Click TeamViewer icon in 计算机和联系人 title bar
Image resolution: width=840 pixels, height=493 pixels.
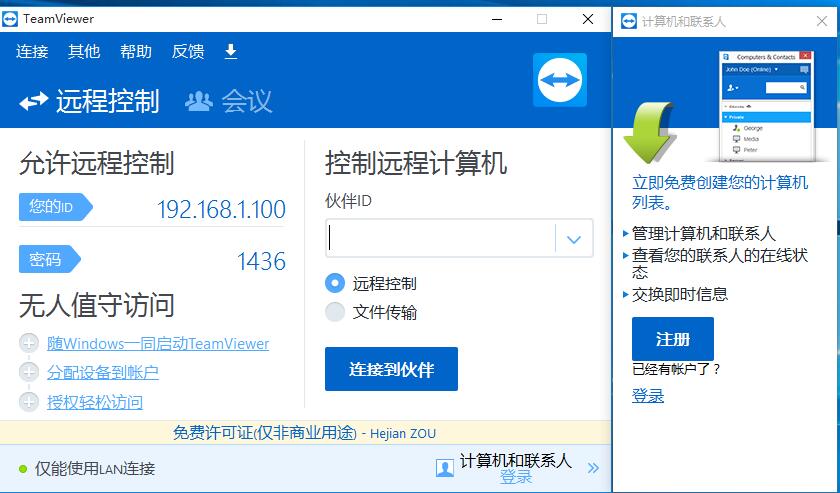(628, 20)
